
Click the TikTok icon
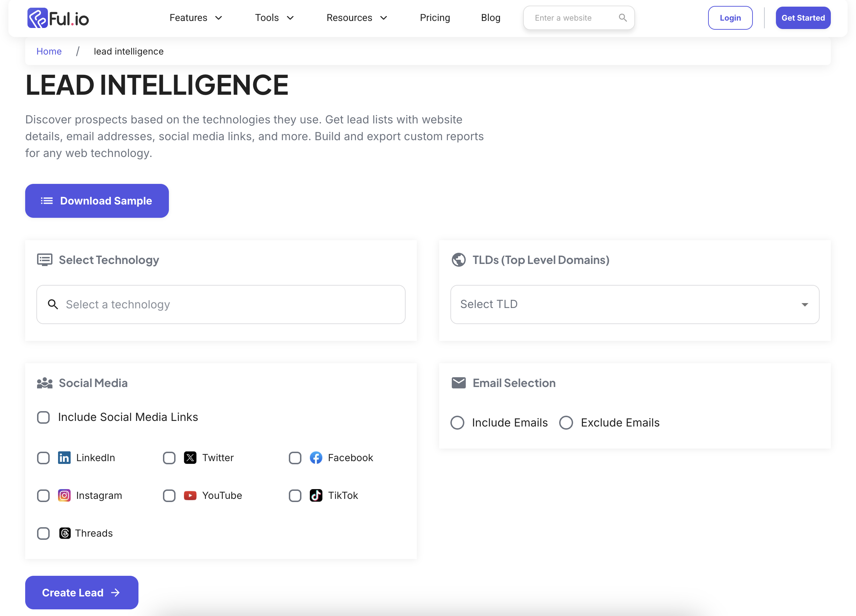316,495
